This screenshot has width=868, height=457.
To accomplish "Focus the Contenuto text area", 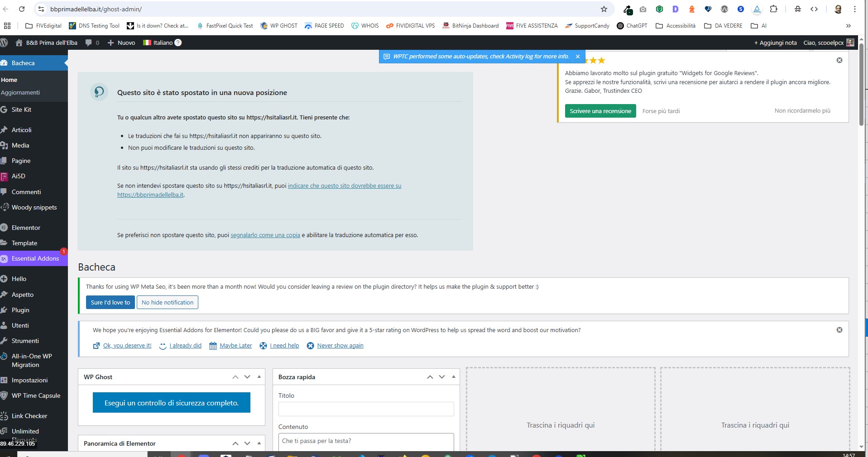I will coord(366,442).
